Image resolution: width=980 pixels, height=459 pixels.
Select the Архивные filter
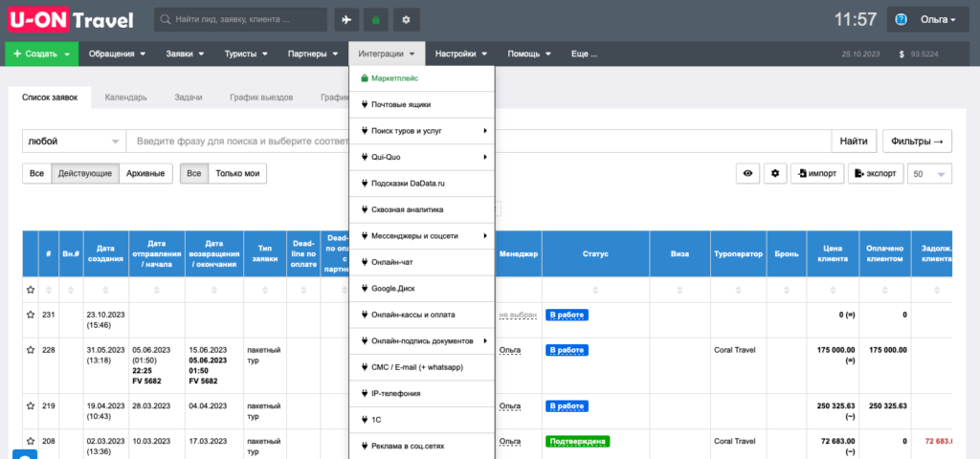coord(145,174)
